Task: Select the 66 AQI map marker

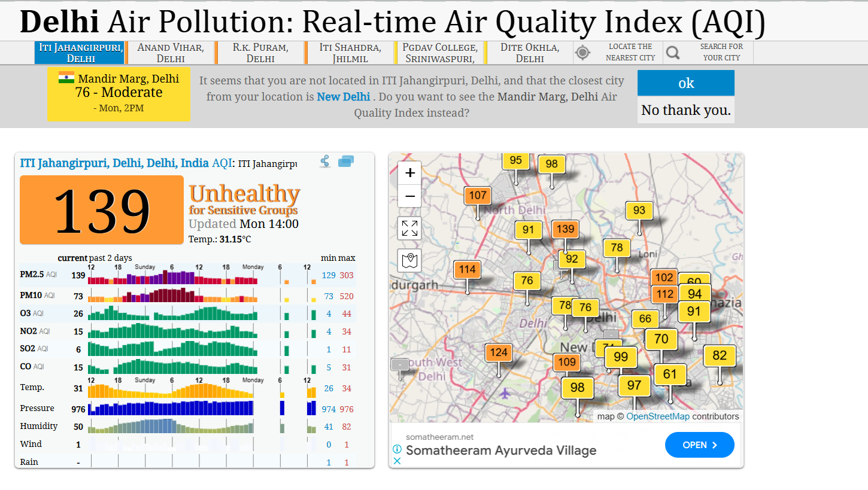Action: click(645, 319)
